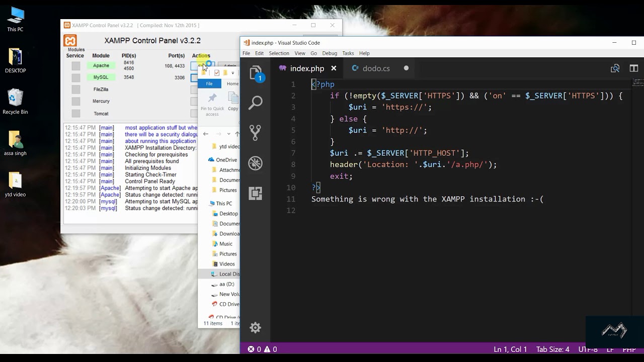Click the magnifier editor action icon beside split editor

(x=615, y=68)
